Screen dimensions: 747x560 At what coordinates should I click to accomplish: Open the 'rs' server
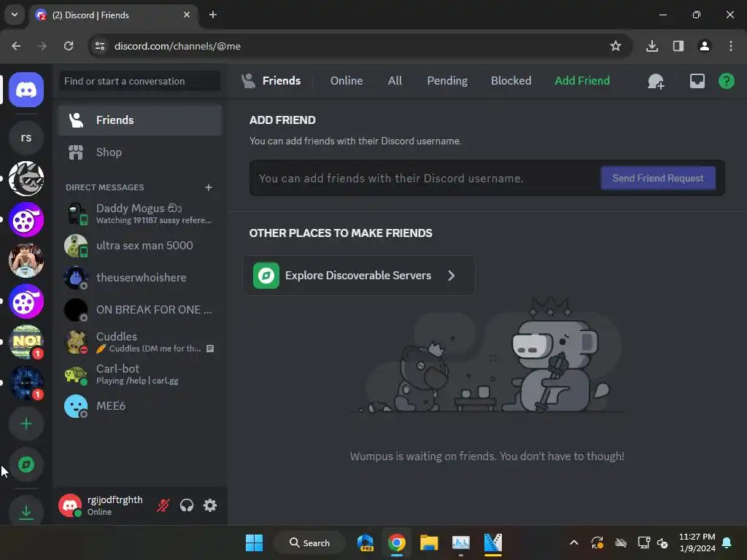(x=26, y=138)
